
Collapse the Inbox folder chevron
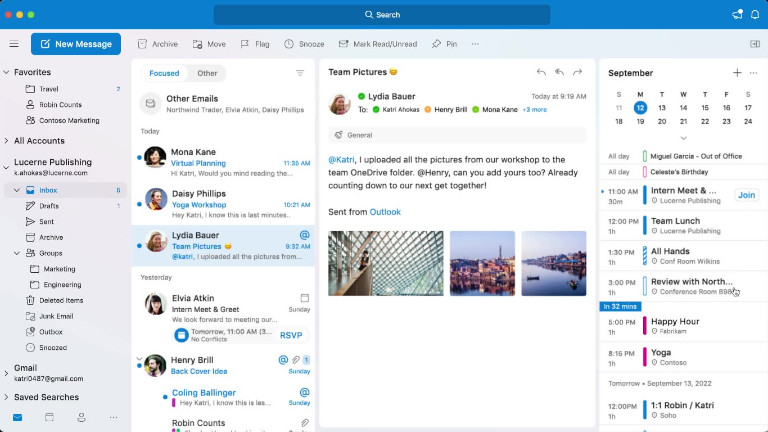click(17, 190)
